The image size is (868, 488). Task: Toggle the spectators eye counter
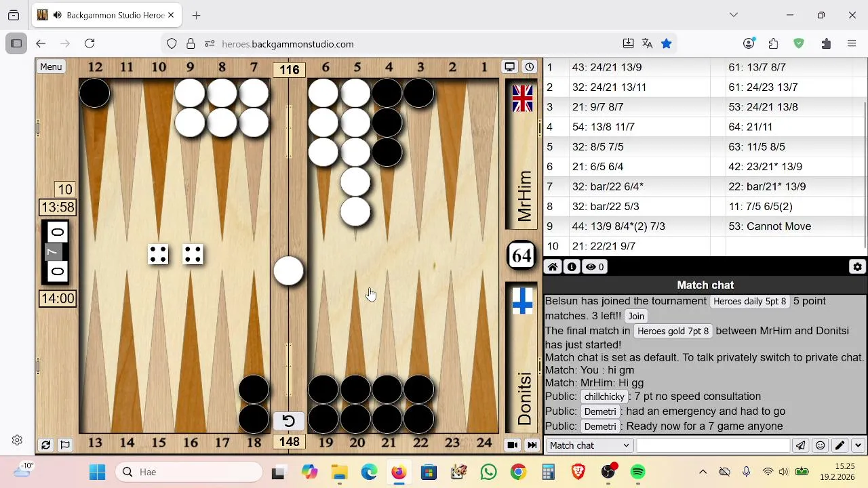coord(595,267)
